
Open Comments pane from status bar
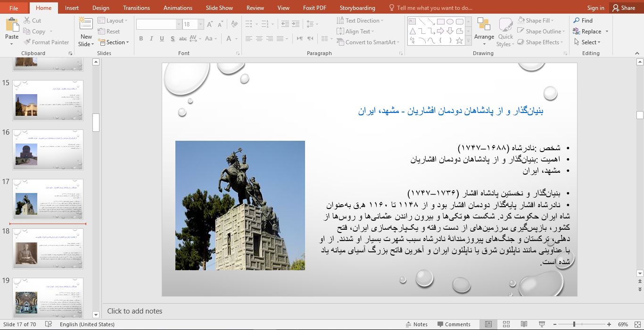coord(454,324)
